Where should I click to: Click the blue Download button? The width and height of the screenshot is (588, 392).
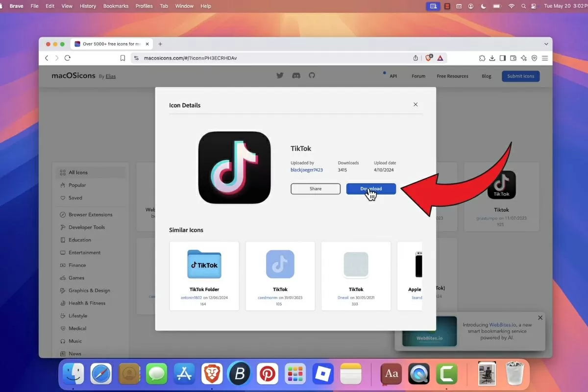(x=371, y=189)
